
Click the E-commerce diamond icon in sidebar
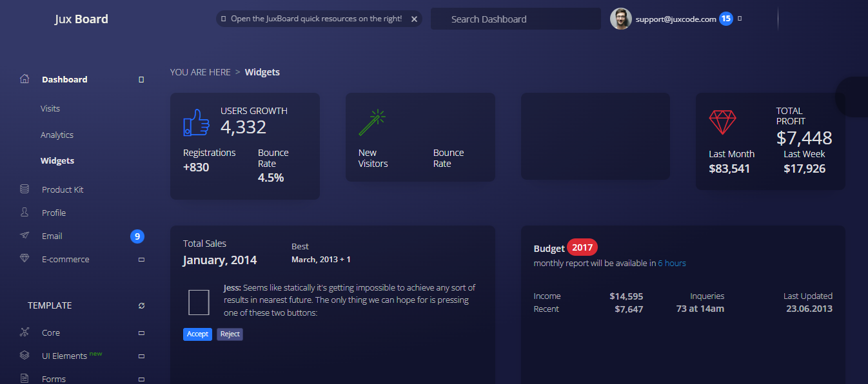(x=25, y=259)
